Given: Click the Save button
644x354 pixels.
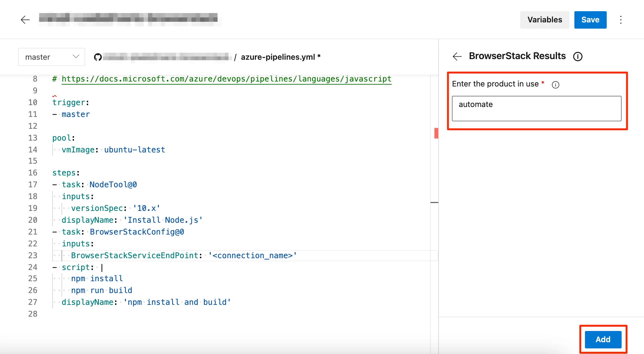Looking at the screenshot, I should [590, 20].
